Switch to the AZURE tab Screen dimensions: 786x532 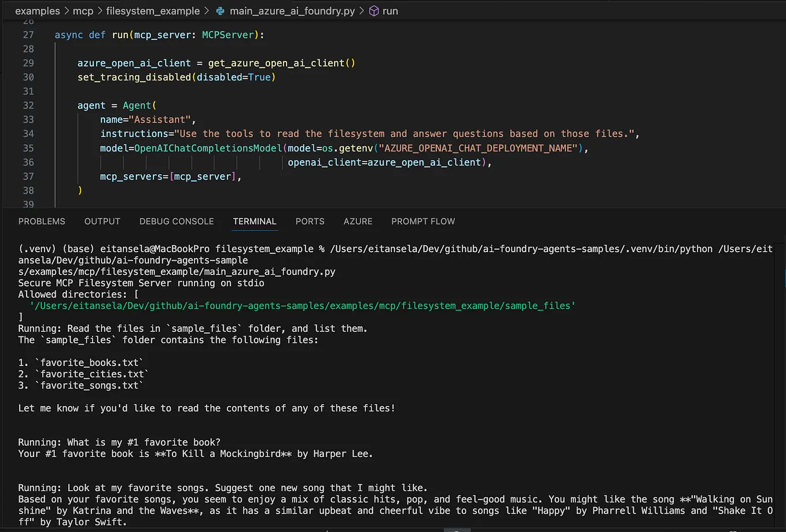(358, 221)
